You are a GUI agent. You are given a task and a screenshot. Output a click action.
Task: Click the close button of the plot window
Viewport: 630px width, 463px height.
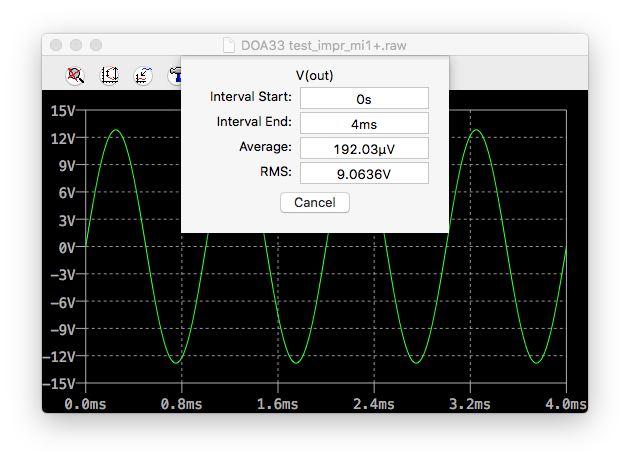pyautogui.click(x=56, y=45)
